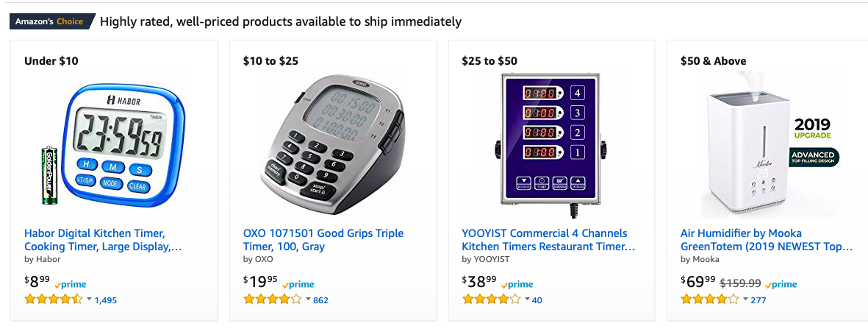View the OXO gray triple timer image
868x329 pixels.
(332, 144)
